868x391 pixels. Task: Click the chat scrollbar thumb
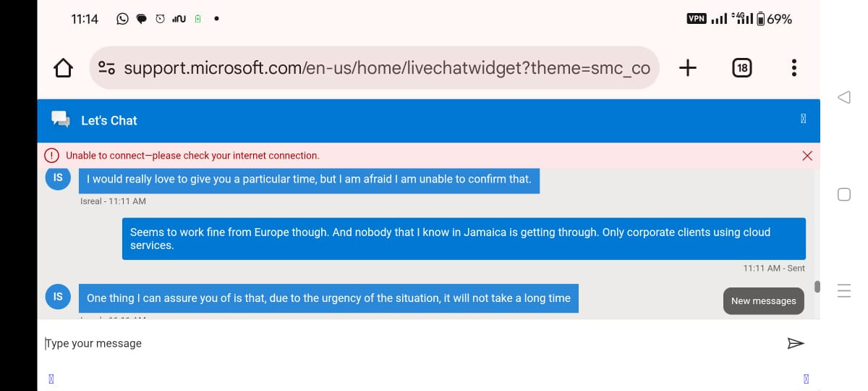point(817,287)
